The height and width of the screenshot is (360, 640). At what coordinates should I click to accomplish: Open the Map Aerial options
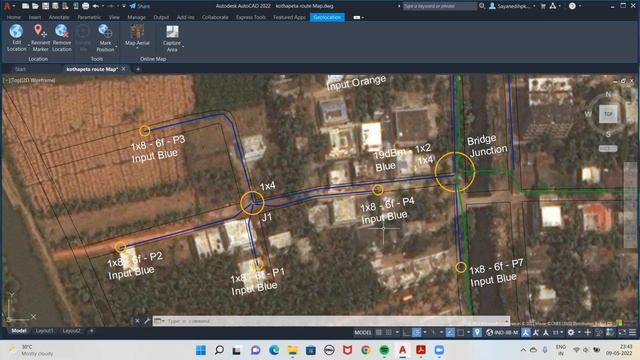pyautogui.click(x=137, y=35)
